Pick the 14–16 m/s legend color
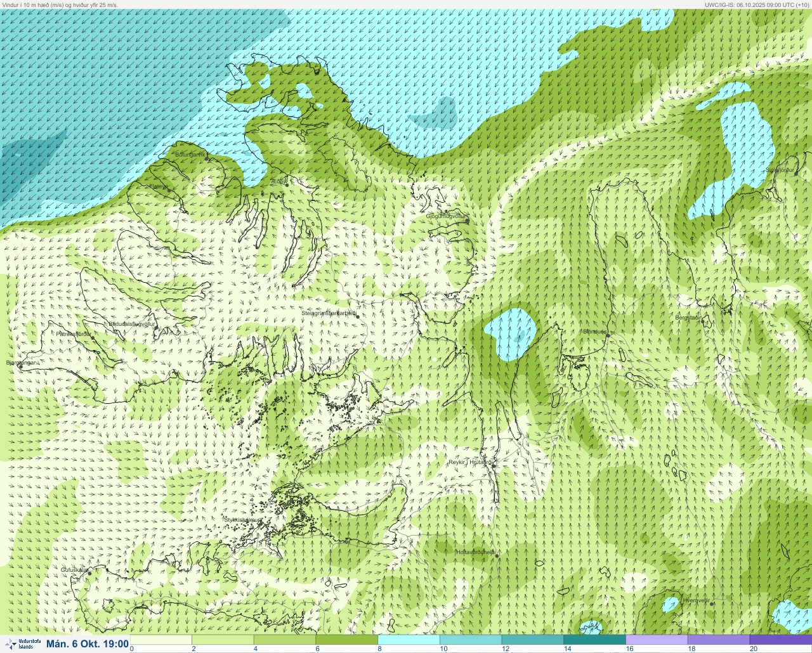The height and width of the screenshot is (653, 812). point(595,640)
